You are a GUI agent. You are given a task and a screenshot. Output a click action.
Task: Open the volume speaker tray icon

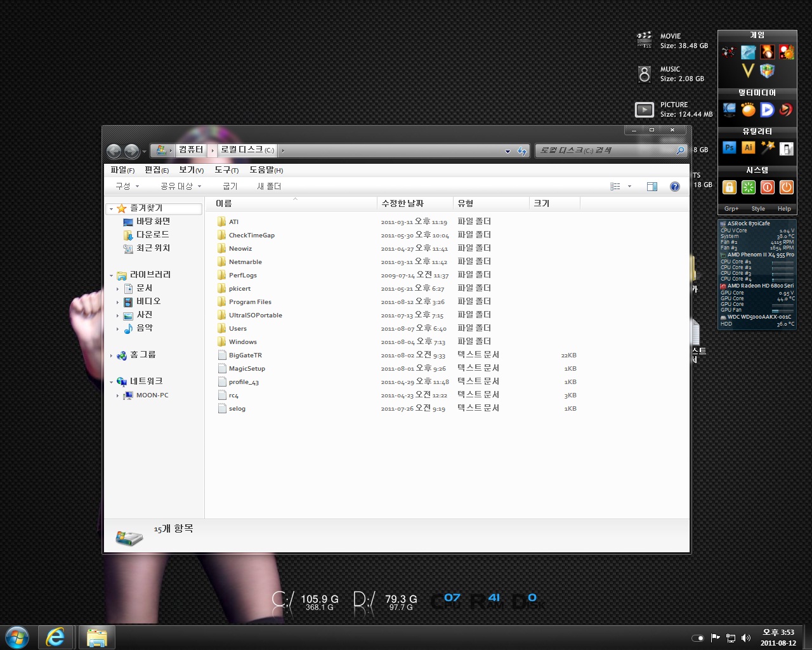[746, 638]
